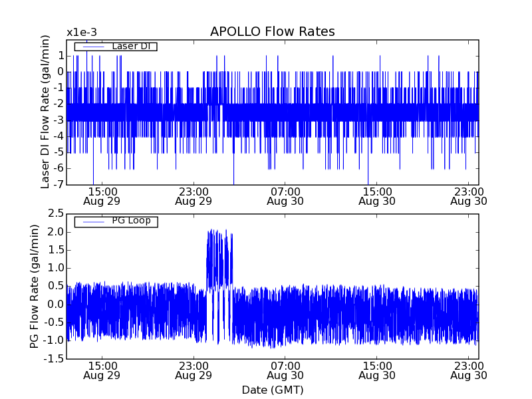Click 15:00 Aug 30 tick on PG Loop chart
This screenshot has width=532, height=399.
[376, 370]
